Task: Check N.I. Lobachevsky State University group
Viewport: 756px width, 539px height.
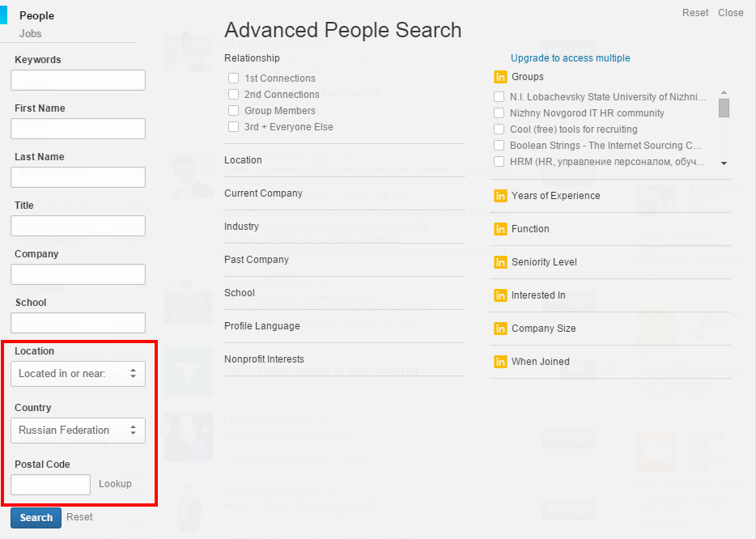Action: click(x=499, y=97)
